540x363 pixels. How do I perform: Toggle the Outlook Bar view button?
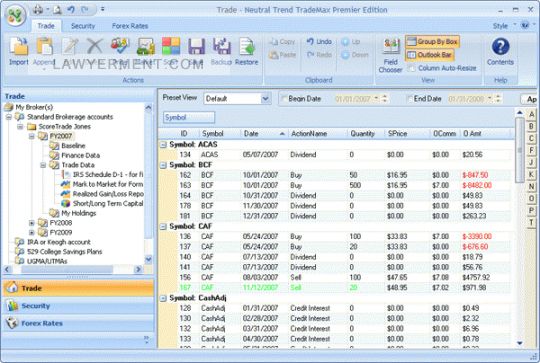[429, 55]
